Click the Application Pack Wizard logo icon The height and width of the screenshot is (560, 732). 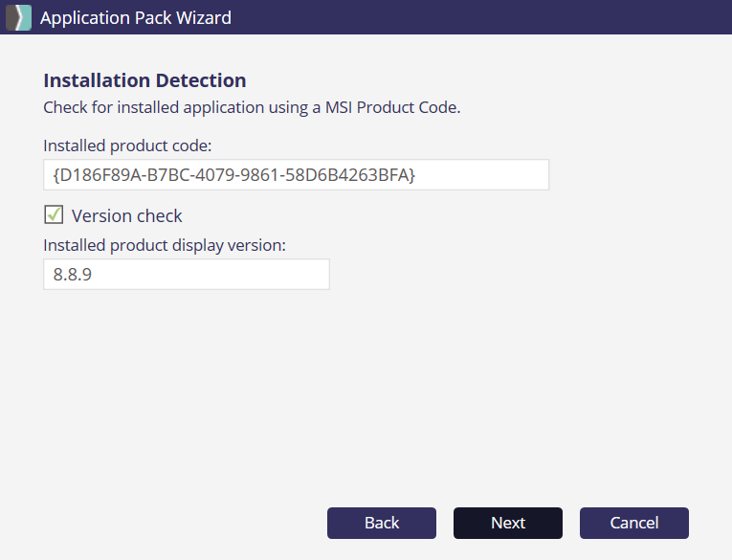18,17
